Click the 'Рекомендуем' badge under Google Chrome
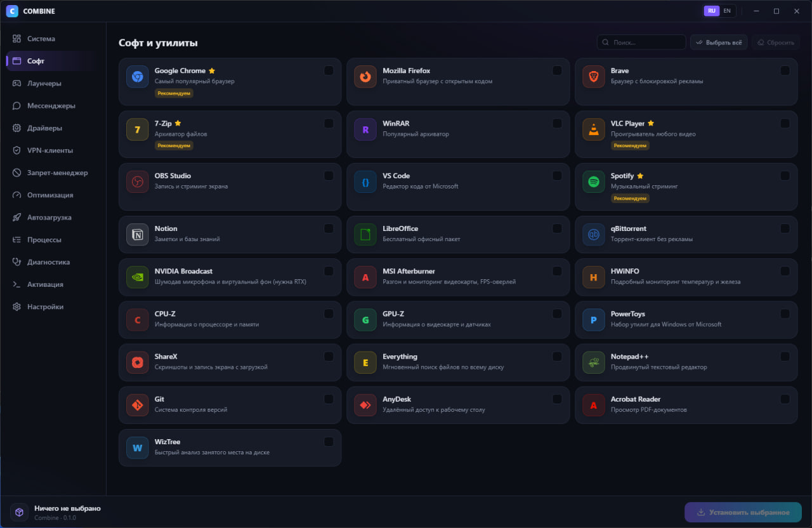This screenshot has width=812, height=528. pos(174,93)
